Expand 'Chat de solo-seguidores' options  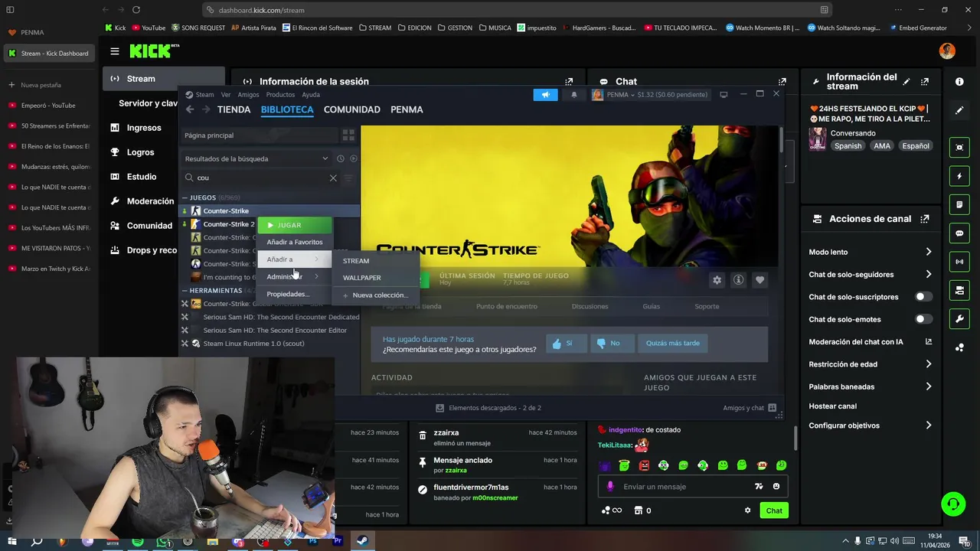click(928, 274)
